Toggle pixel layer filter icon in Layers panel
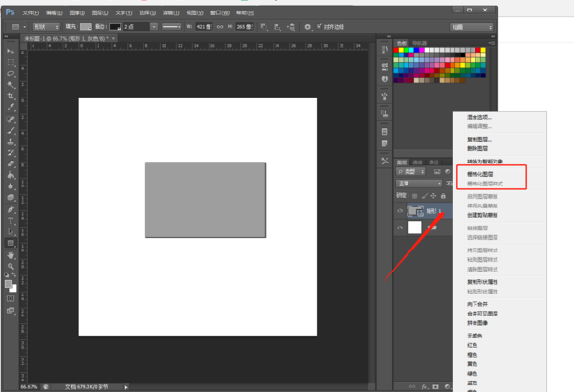Image resolution: width=574 pixels, height=392 pixels. [437, 172]
